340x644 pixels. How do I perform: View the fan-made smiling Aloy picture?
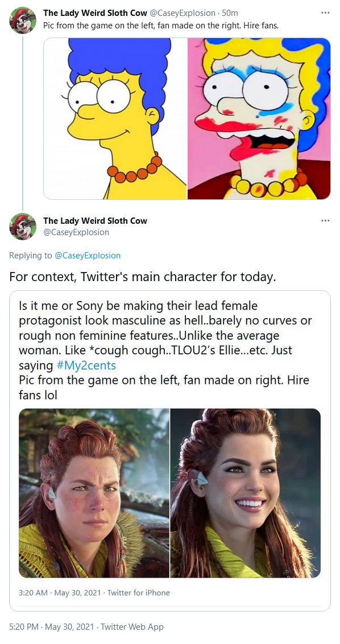click(246, 493)
